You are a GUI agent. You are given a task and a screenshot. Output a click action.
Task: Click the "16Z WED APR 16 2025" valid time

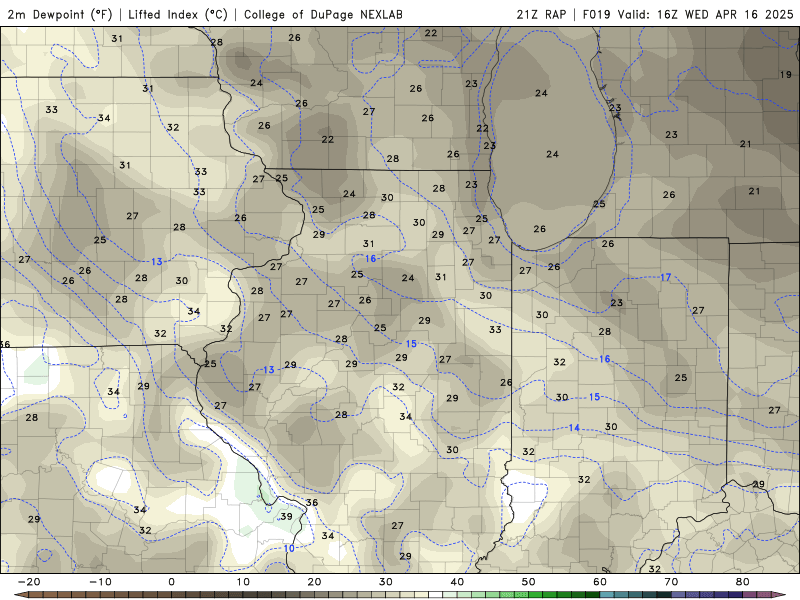click(x=725, y=14)
